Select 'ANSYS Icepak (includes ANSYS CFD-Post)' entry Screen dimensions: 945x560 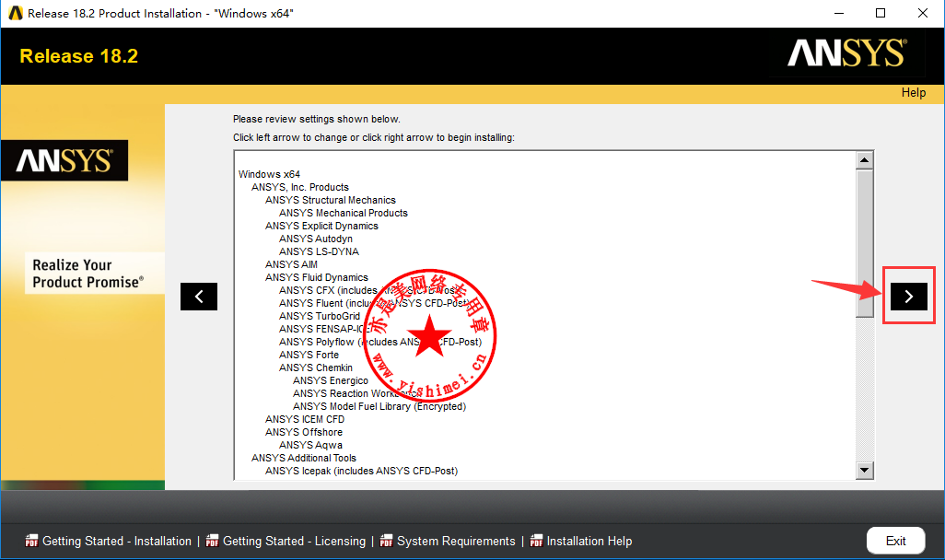(362, 471)
